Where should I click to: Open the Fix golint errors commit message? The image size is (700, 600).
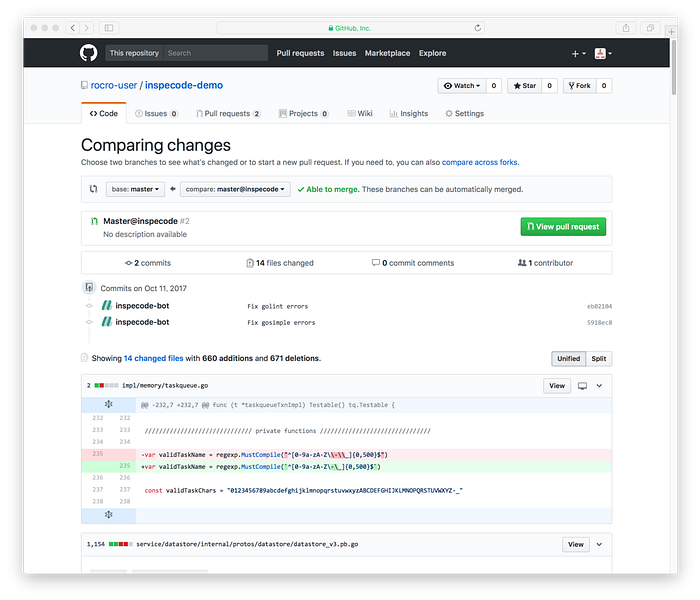278,306
